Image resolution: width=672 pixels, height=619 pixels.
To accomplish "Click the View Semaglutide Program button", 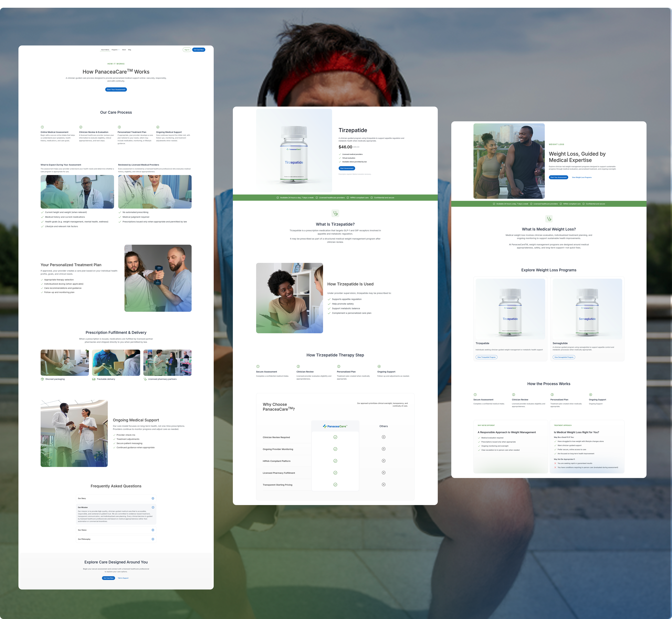I will [x=564, y=357].
